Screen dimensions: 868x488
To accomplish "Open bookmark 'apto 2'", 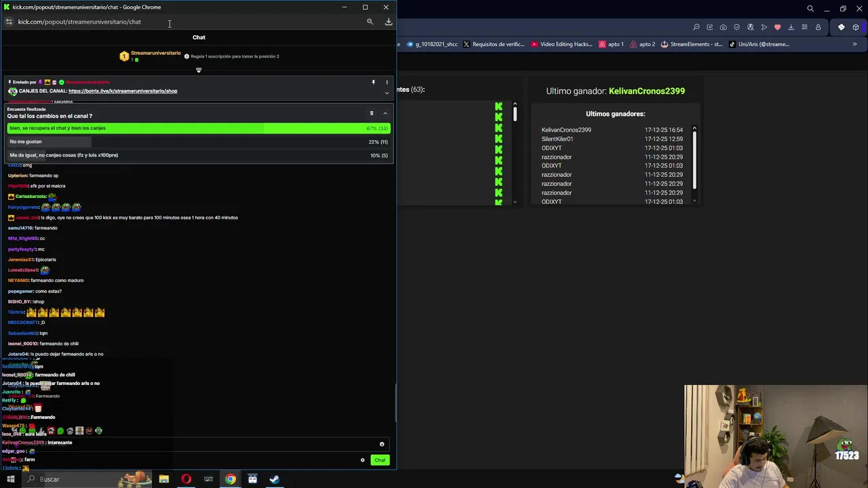I will click(643, 44).
